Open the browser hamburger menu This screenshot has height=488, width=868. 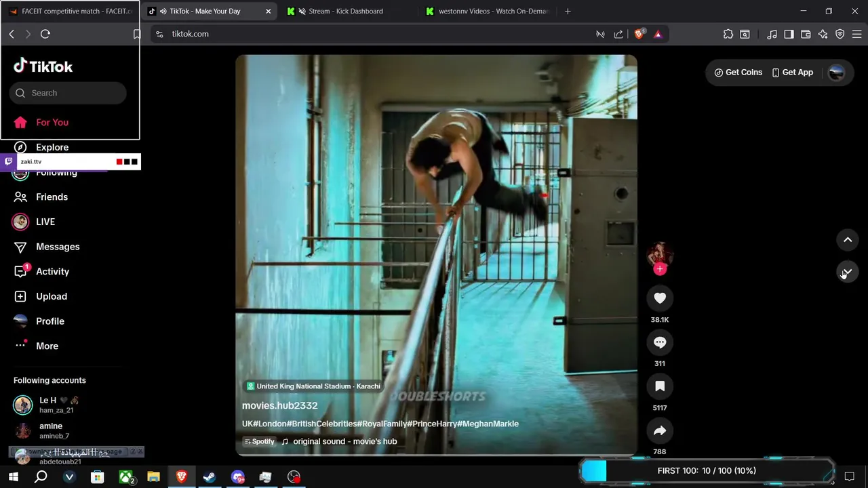[857, 34]
